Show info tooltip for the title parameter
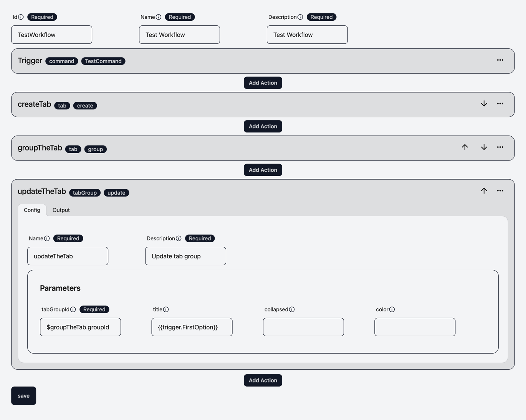Viewport: 526px width, 420px height. pos(165,309)
